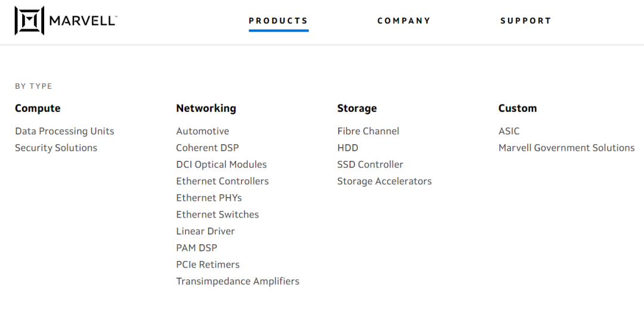Click the Marvell logo icon
The width and height of the screenshot is (644, 311).
tap(29, 21)
